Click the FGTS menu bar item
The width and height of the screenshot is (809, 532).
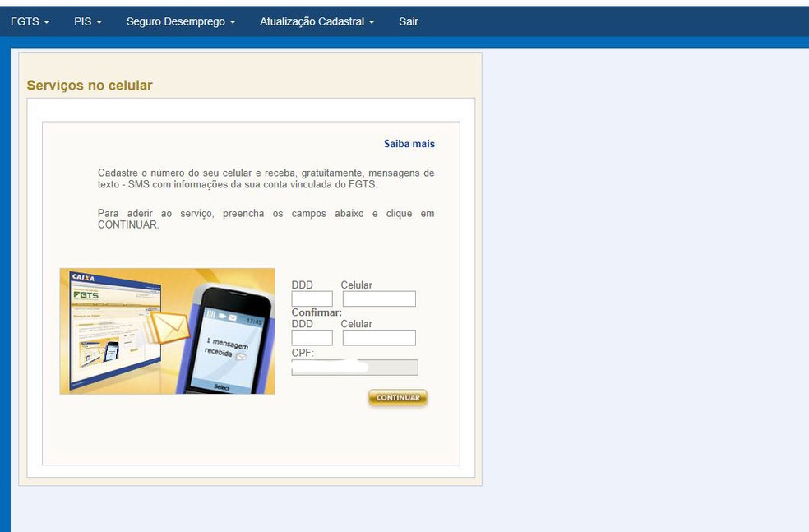[x=25, y=21]
